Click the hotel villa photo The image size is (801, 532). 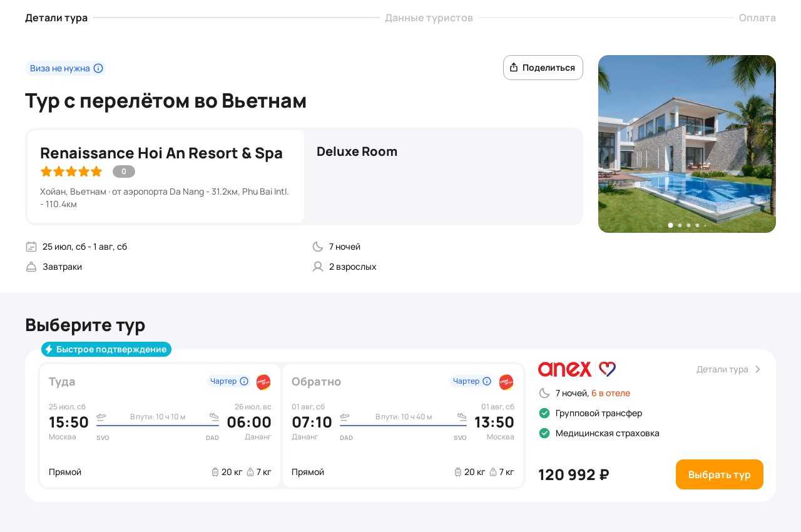coord(687,144)
